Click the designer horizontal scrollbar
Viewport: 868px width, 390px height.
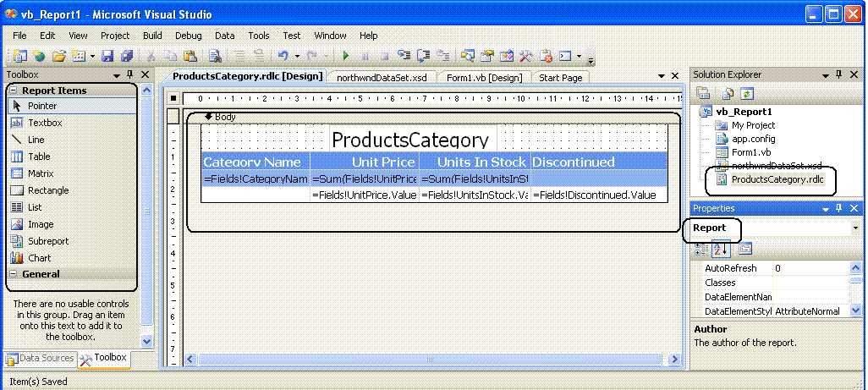[x=430, y=359]
